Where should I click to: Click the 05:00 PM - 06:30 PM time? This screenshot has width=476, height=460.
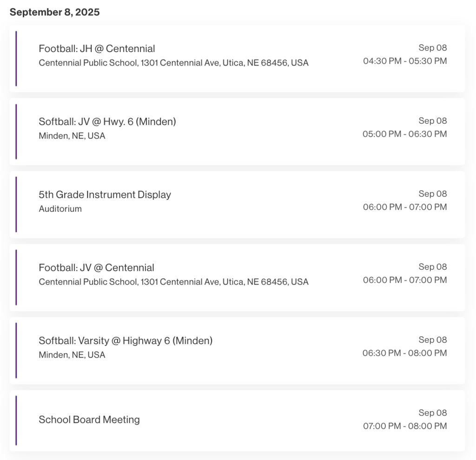click(x=405, y=134)
